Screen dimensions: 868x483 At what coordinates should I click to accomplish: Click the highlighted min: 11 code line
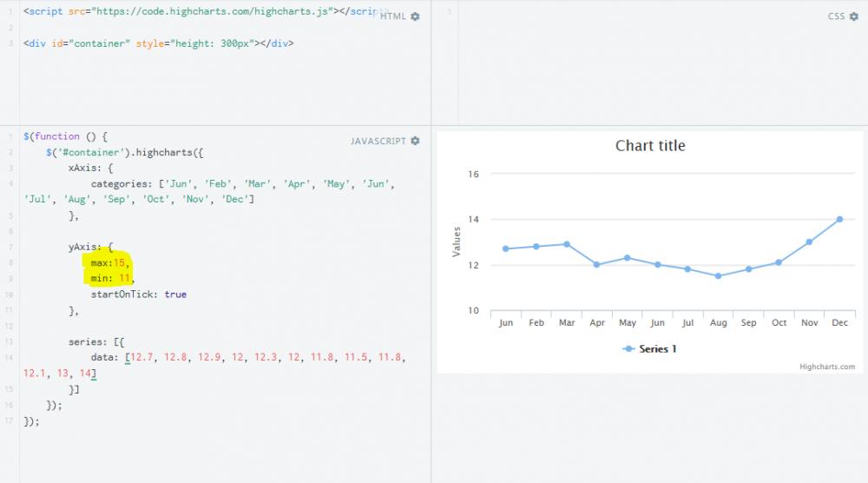coord(113,279)
